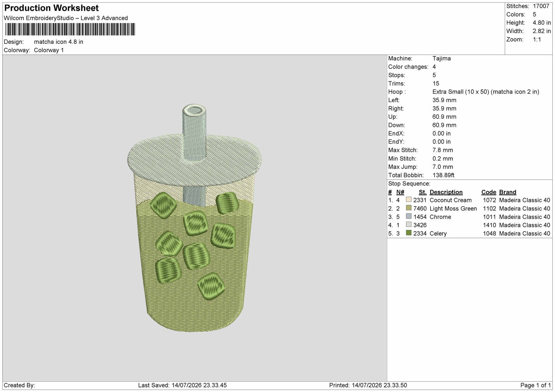The height and width of the screenshot is (392, 555).
Task: Click the 'N#' column header
Action: coord(400,192)
